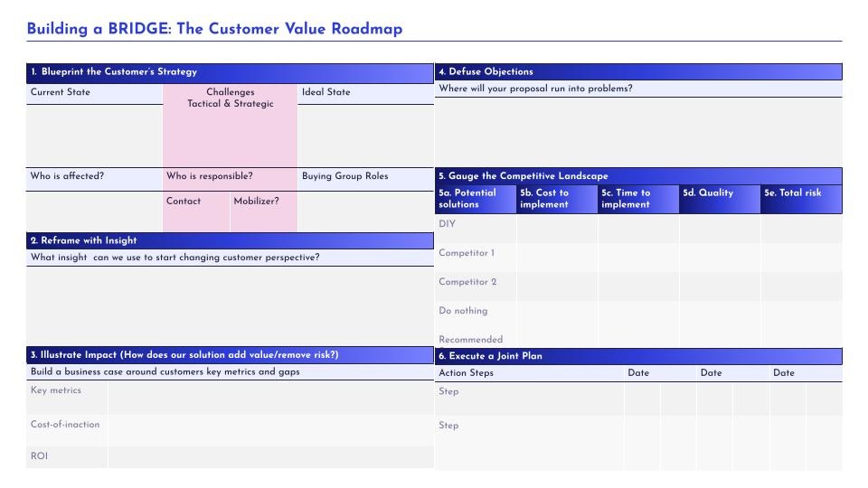Click the '4. Defuse Objections' header
868x488 pixels.
[x=638, y=72]
